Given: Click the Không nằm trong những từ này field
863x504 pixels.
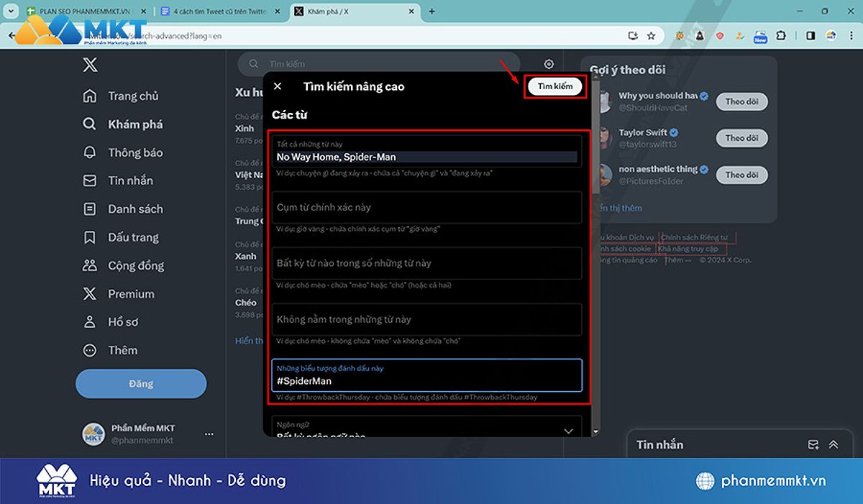Looking at the screenshot, I should pyautogui.click(x=427, y=319).
